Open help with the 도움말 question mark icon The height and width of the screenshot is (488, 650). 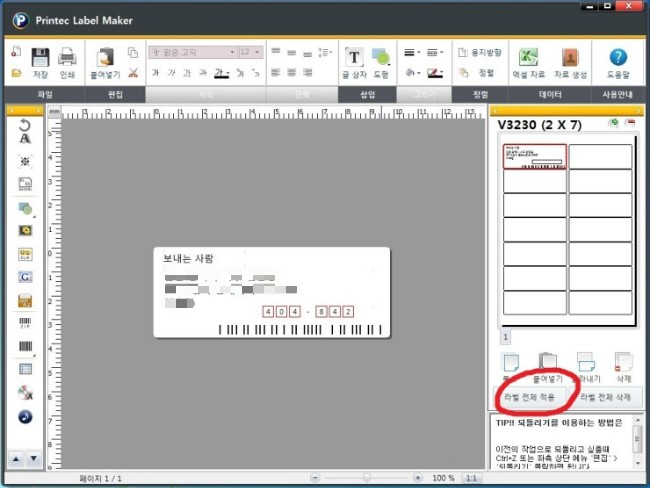618,63
